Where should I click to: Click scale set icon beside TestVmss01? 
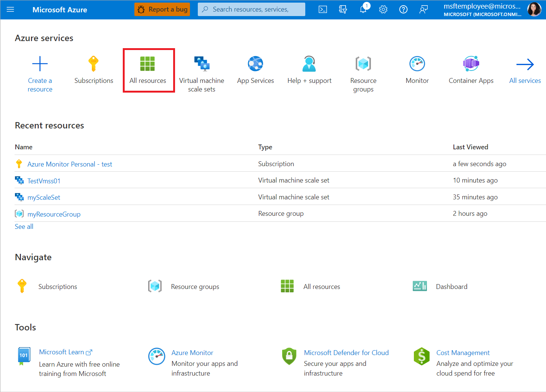(x=19, y=181)
